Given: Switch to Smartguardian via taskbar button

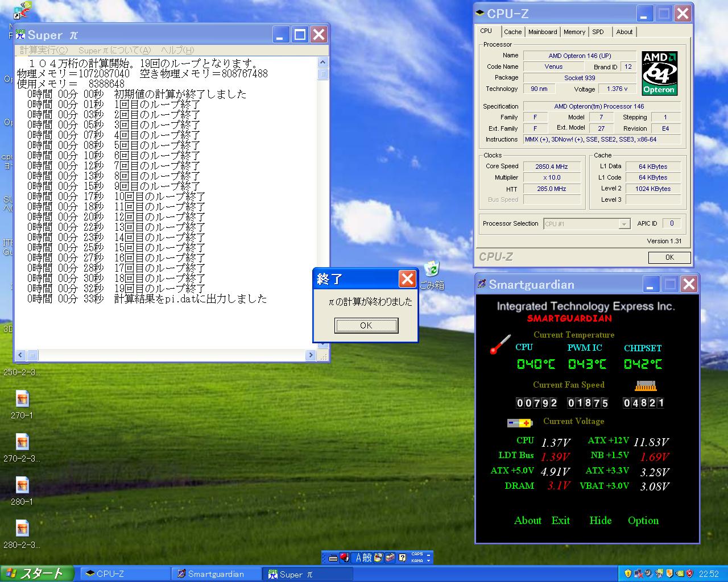Looking at the screenshot, I should point(216,574).
